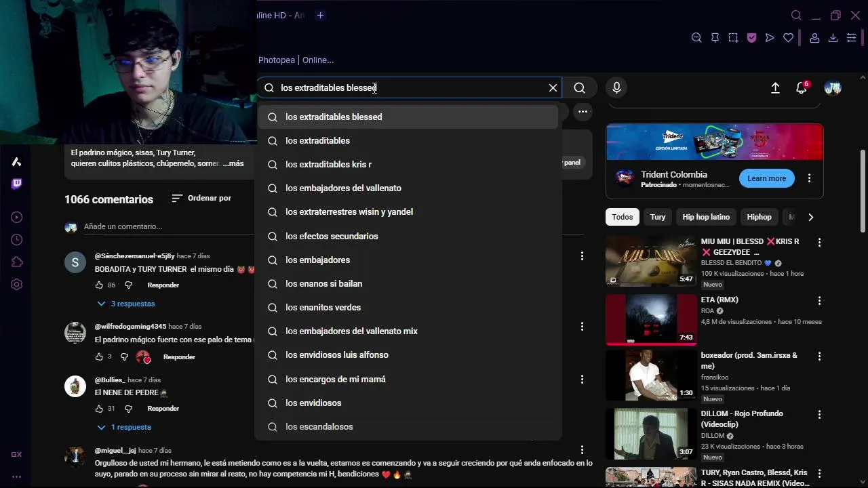
Task: Open options menu for Bullies_ comment
Action: pos(582,380)
